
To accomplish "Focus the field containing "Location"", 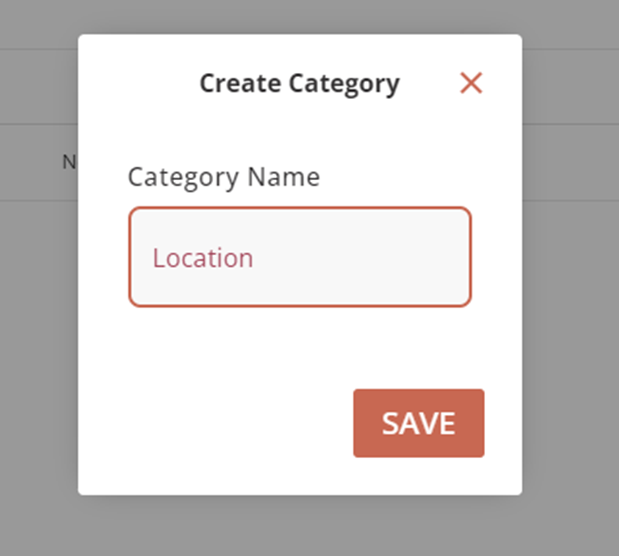I will pyautogui.click(x=299, y=257).
